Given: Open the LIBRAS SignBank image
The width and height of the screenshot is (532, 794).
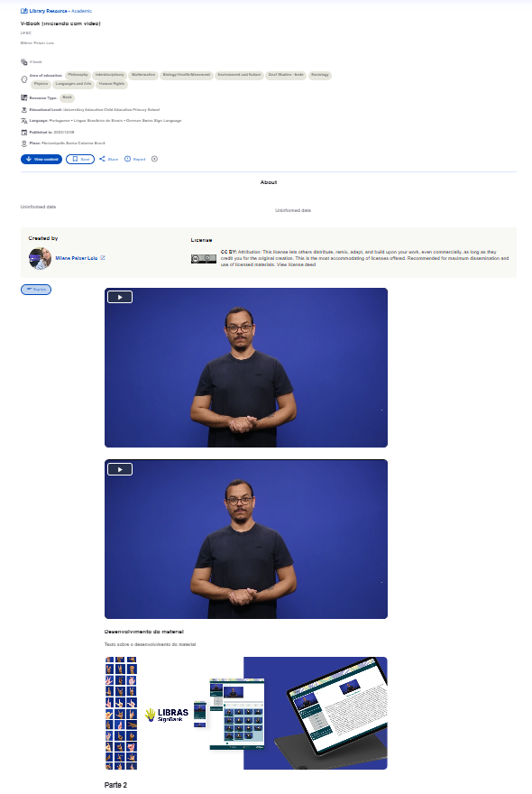Looking at the screenshot, I should pyautogui.click(x=246, y=713).
